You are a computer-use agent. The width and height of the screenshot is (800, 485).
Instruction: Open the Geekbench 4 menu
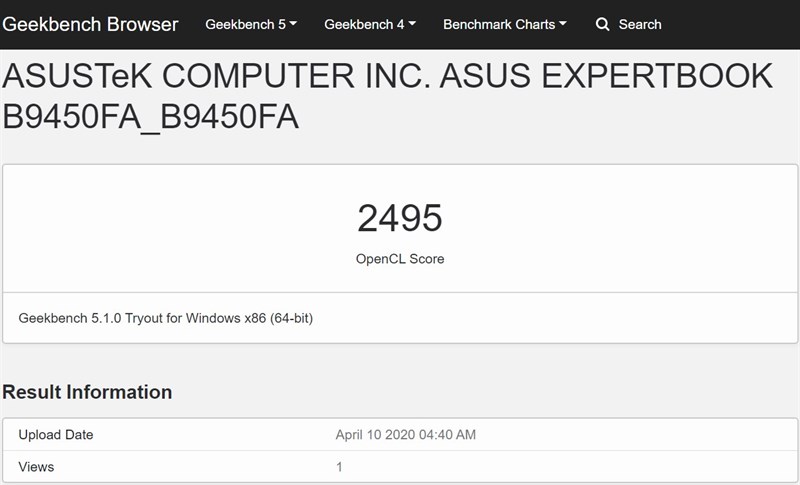(x=370, y=24)
